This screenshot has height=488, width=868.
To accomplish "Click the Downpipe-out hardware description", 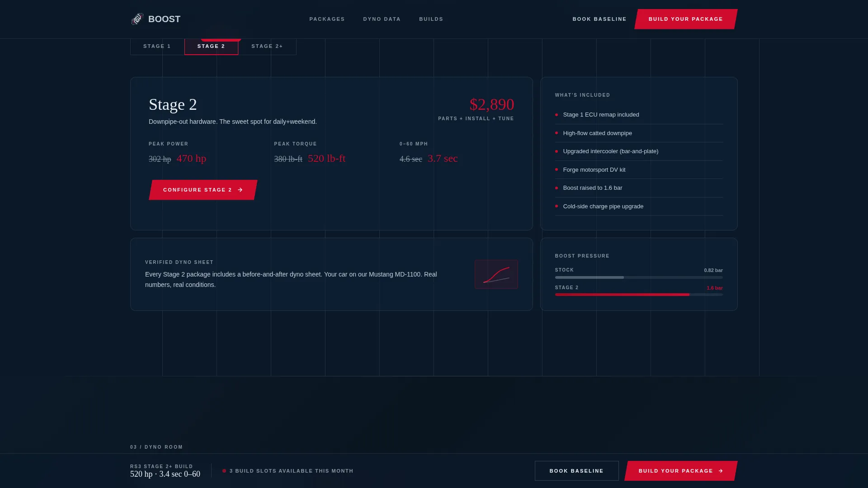I will point(232,122).
